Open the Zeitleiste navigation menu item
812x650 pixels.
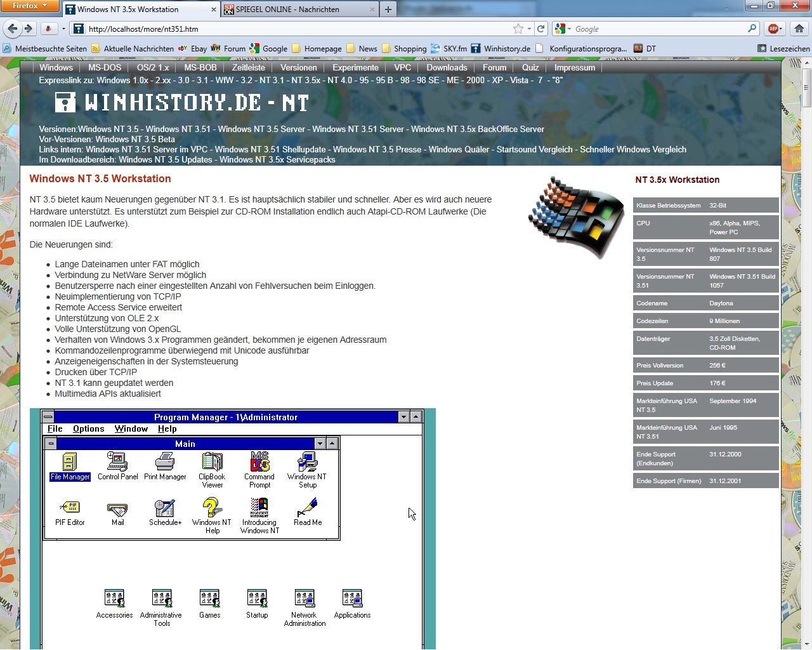[x=248, y=67]
